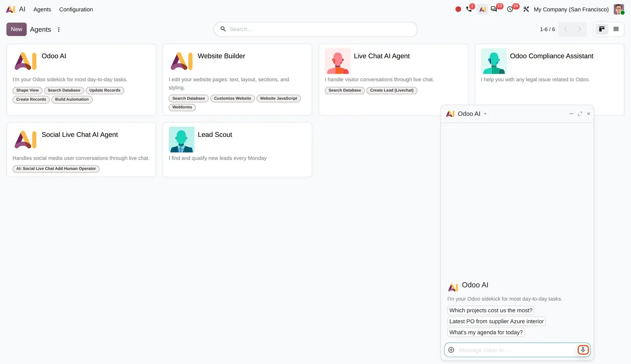Open the Configuration menu
The image size is (631, 364).
pos(76,9)
